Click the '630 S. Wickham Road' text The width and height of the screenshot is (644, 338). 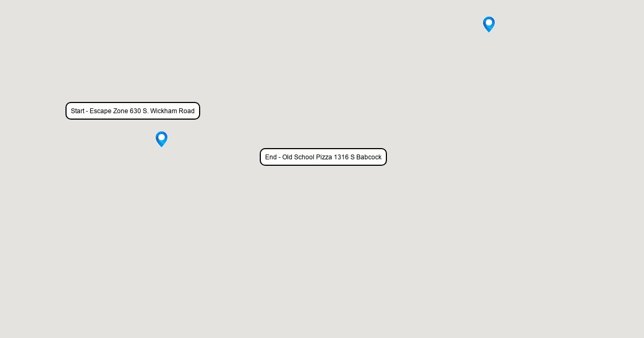point(162,111)
